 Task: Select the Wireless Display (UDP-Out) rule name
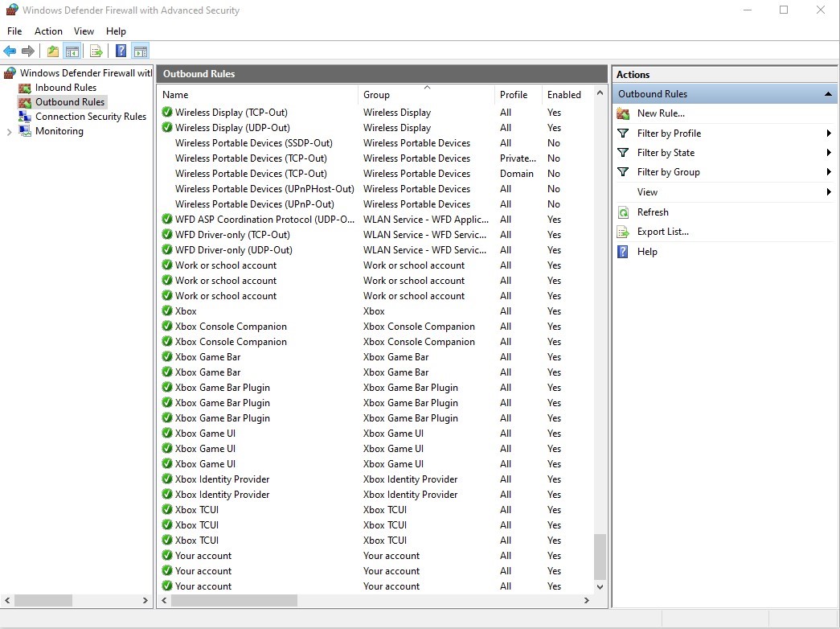point(232,128)
